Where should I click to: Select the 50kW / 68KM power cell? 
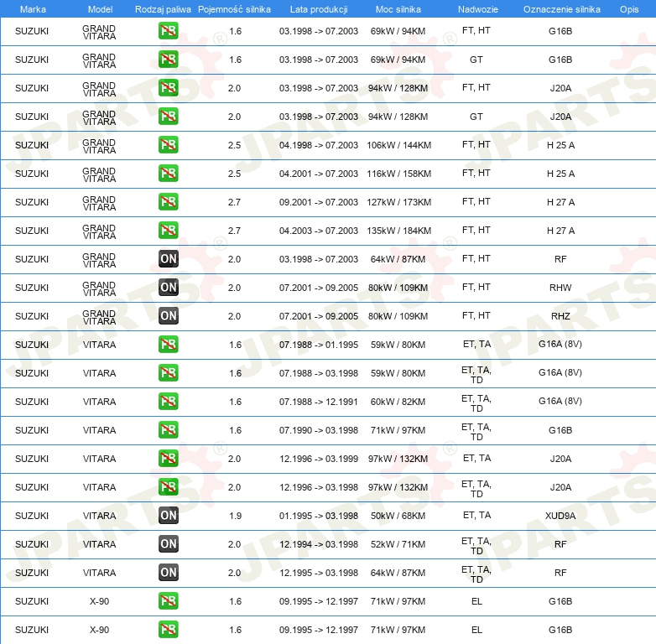(398, 516)
